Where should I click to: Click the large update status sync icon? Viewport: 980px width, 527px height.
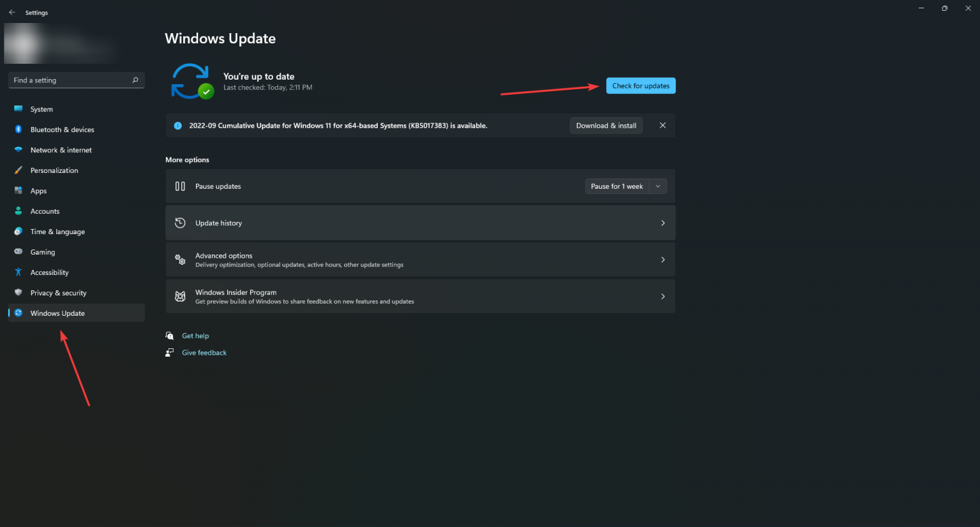point(191,81)
